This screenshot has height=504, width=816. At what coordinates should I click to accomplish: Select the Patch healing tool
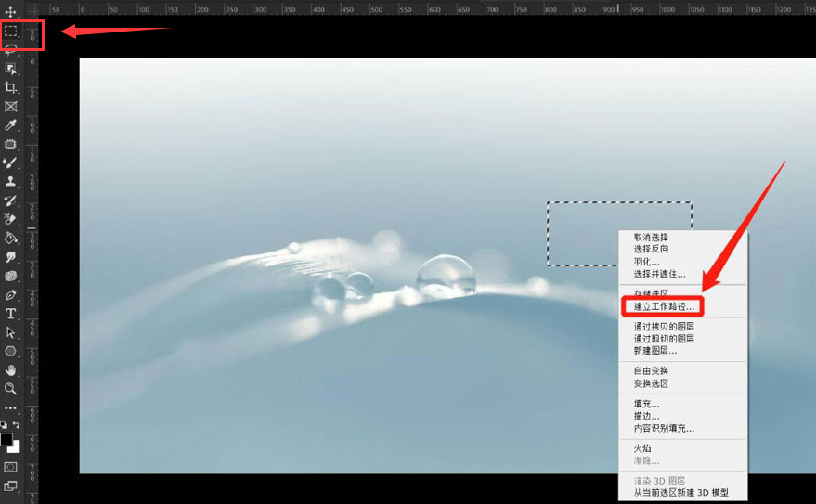[10, 144]
